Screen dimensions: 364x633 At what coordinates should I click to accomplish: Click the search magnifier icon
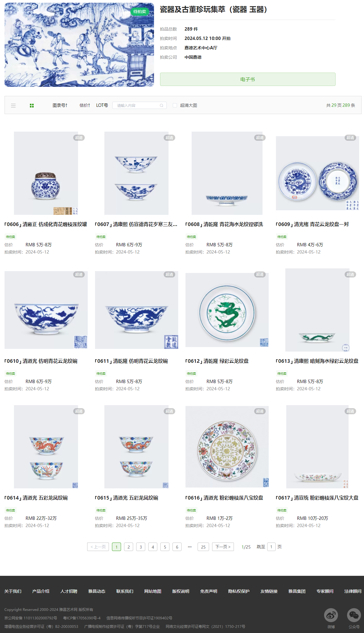[162, 106]
